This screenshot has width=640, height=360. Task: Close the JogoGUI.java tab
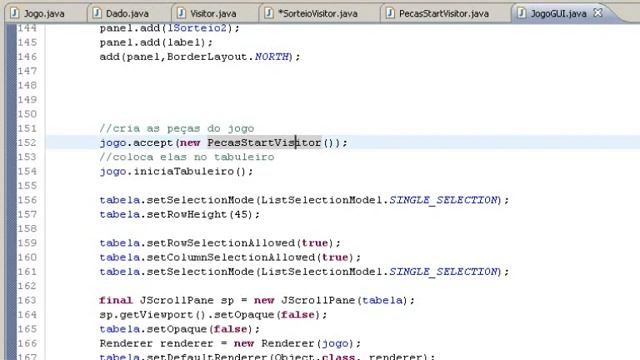(x=598, y=13)
